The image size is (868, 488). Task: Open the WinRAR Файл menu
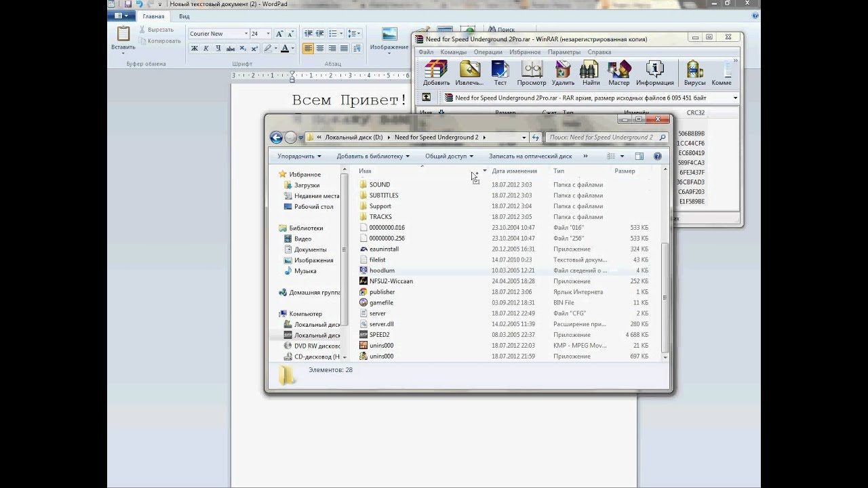pyautogui.click(x=426, y=52)
